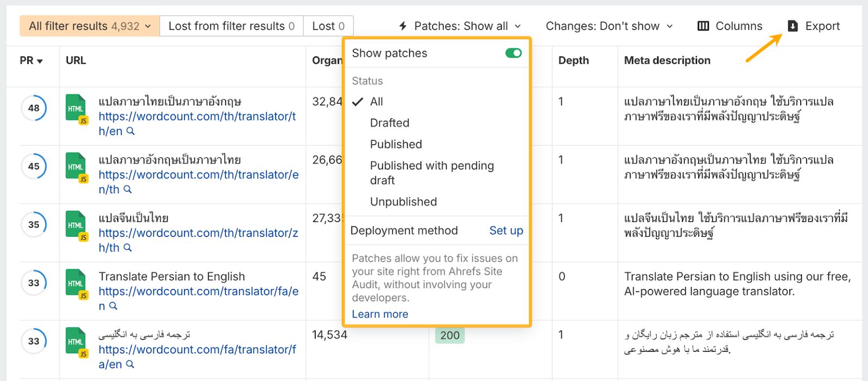The height and width of the screenshot is (381, 868).
Task: Open the Learn more link
Action: pos(380,314)
